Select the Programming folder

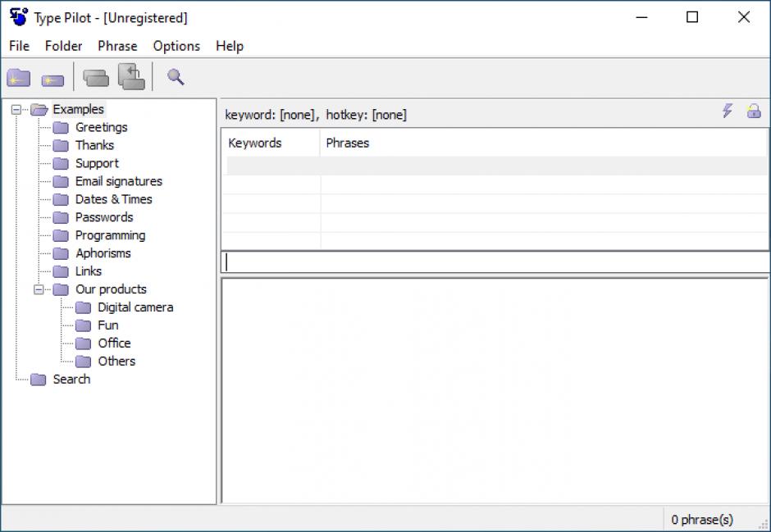110,236
